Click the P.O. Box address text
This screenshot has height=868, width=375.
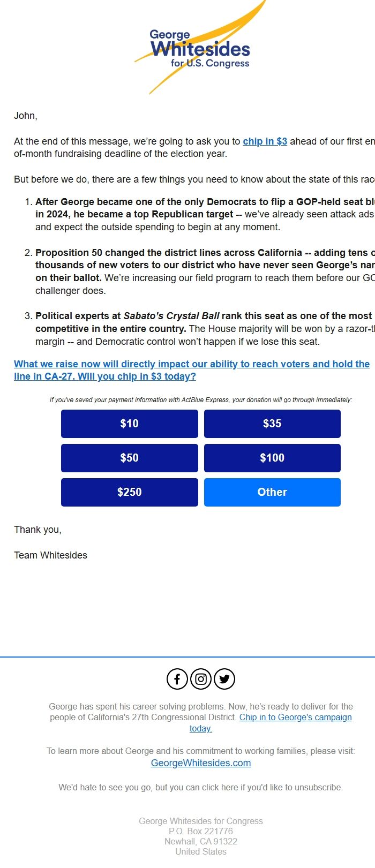pyautogui.click(x=200, y=831)
